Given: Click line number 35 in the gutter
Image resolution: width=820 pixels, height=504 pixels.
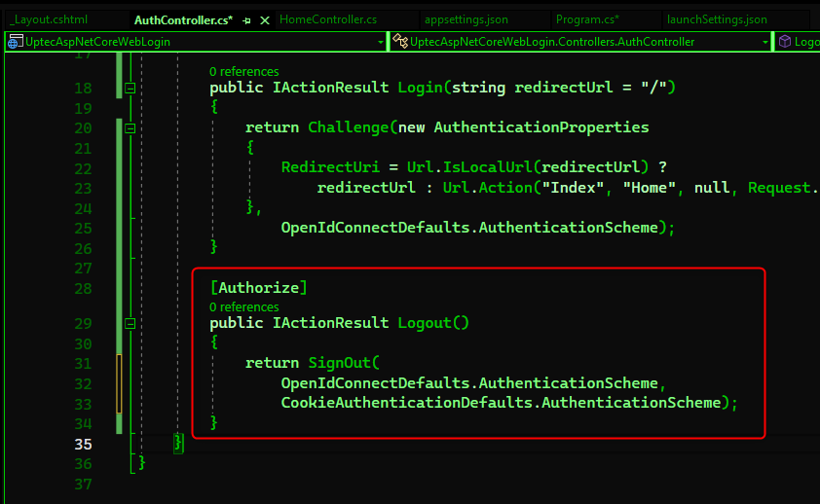Looking at the screenshot, I should click(x=83, y=444).
